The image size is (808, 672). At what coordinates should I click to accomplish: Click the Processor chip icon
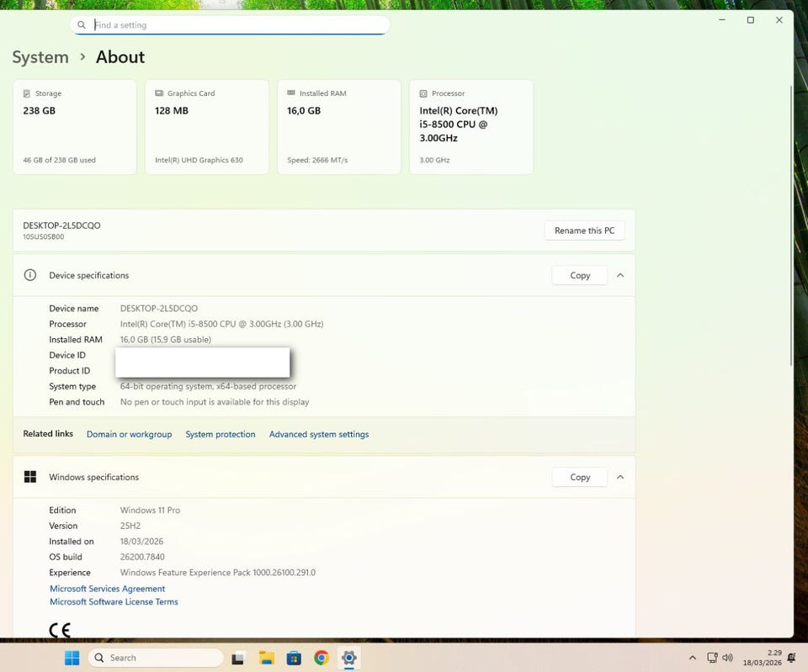(423, 93)
